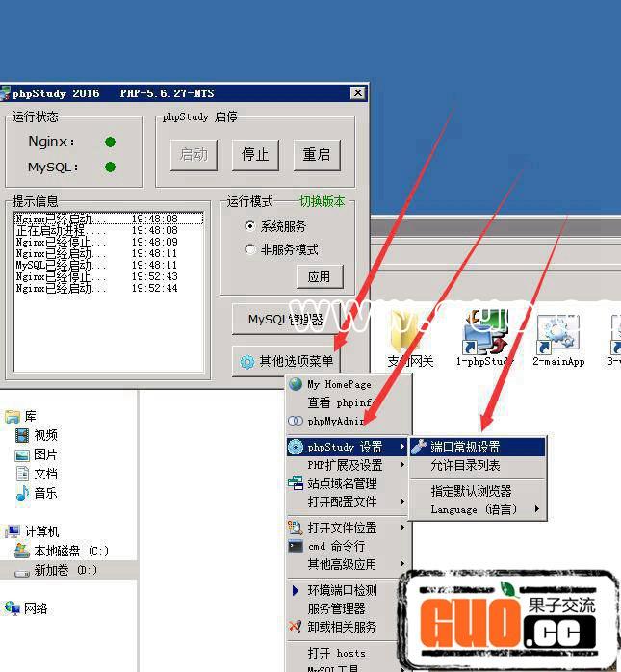Expand the 其他高级应用 submenu arrow
Image resolution: width=621 pixels, height=672 pixels.
401,563
